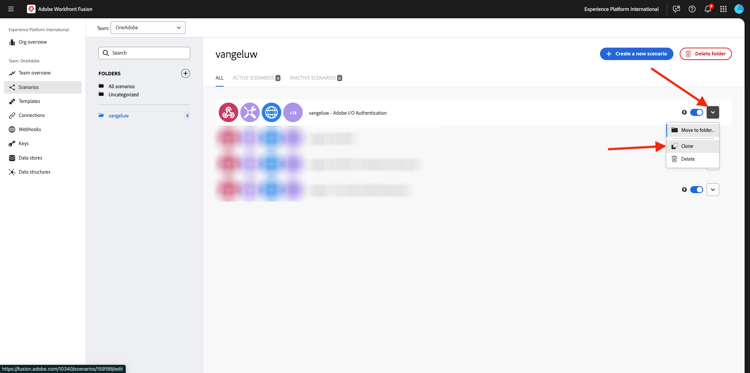Image resolution: width=750 pixels, height=373 pixels.
Task: Toggle the Adobe I/O Authentication scenario off
Action: click(696, 113)
